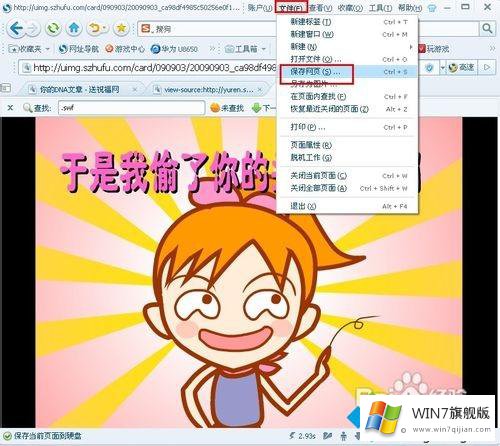Screen dimensions: 500x446
Task: Click the tab list icon left of tabs
Action: [x=6, y=88]
